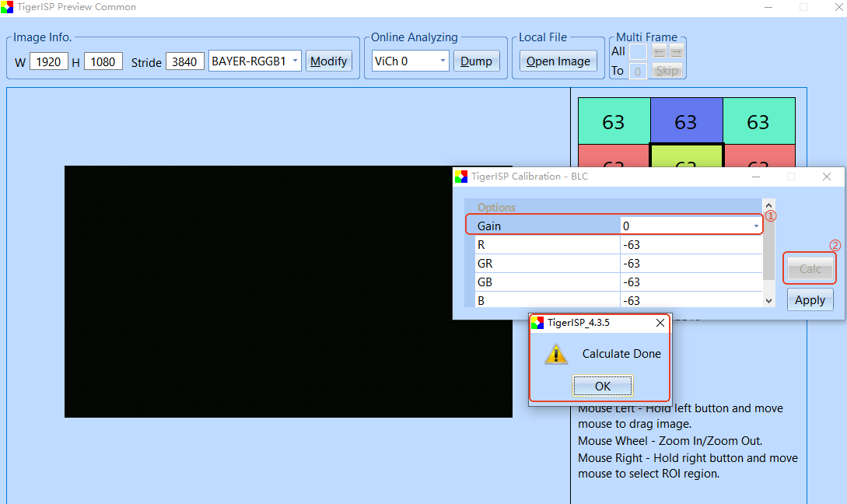Close the Calculate Done message box

(660, 323)
